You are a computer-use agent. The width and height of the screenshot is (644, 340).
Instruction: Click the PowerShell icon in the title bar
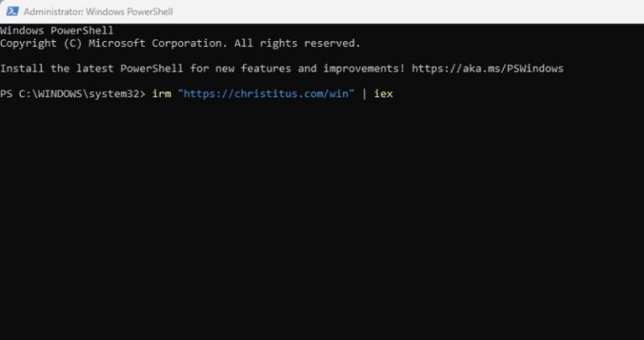tap(12, 11)
